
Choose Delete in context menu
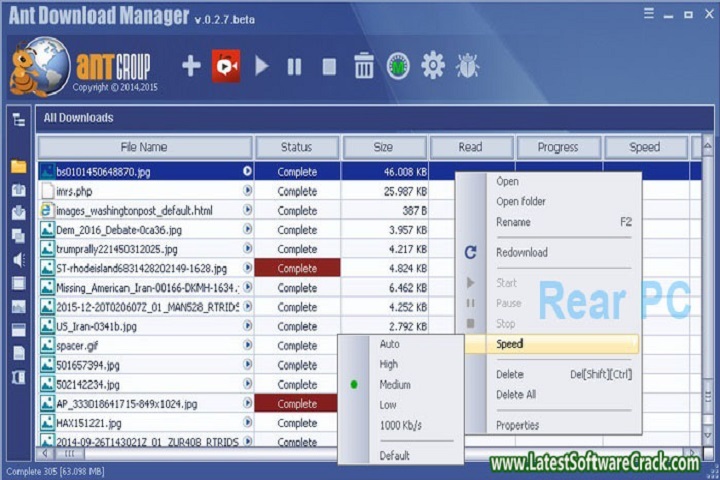510,374
